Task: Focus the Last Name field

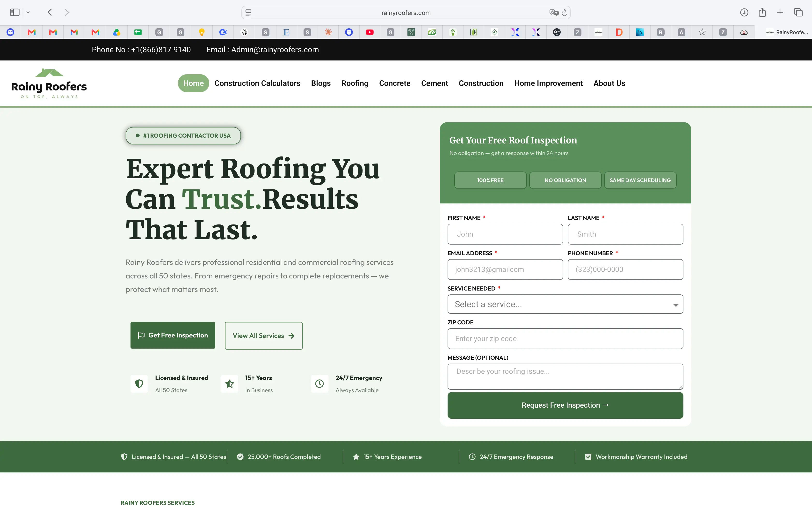Action: pos(625,234)
